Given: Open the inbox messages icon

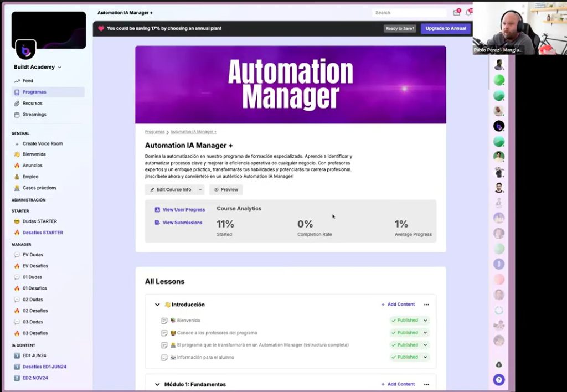Looking at the screenshot, I should [x=456, y=13].
